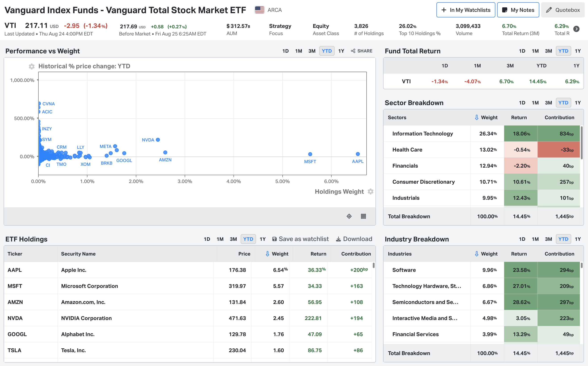Click the Download holdings icon
Image resolution: width=588 pixels, height=366 pixels.
338,239
